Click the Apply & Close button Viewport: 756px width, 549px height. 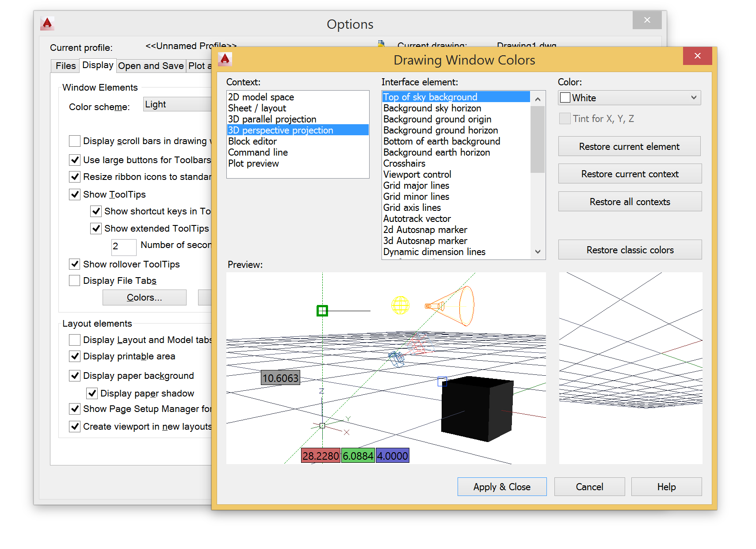[x=502, y=486]
